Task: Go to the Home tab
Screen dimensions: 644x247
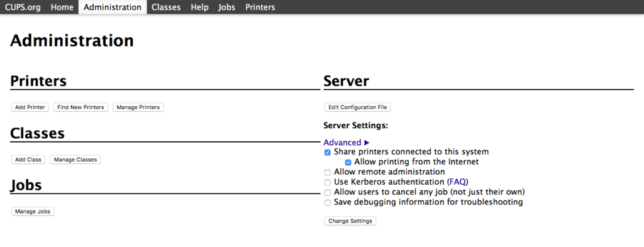Action: [x=62, y=7]
